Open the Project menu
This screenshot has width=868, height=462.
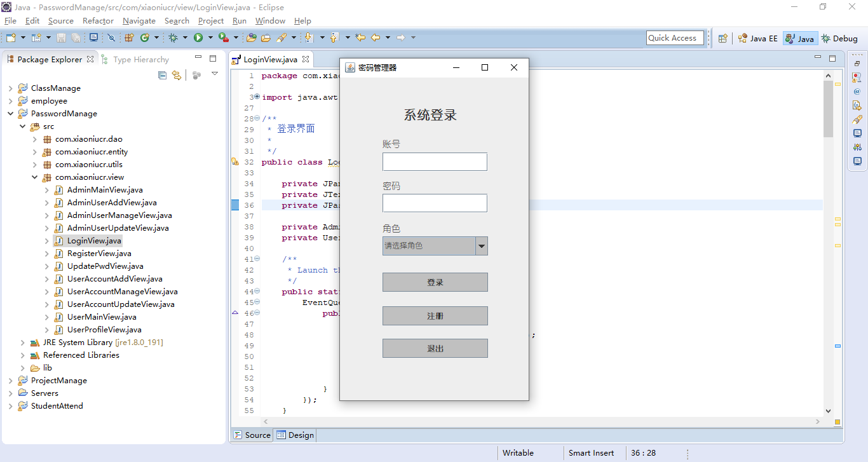[x=211, y=21]
